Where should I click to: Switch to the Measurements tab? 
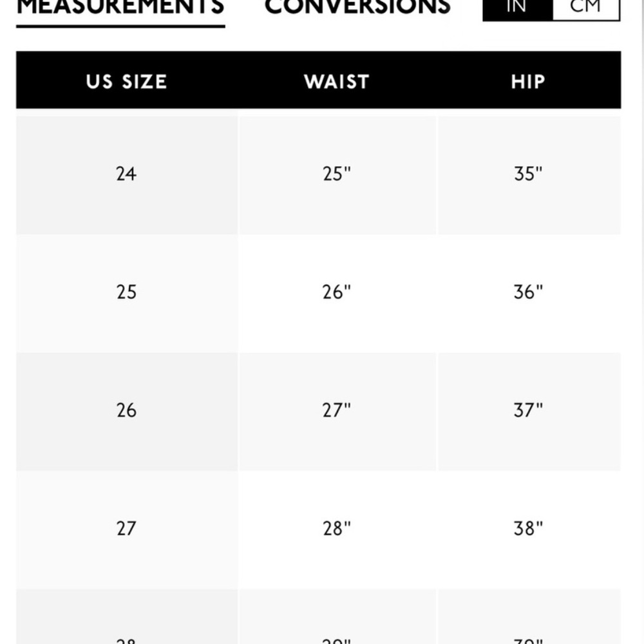(120, 8)
